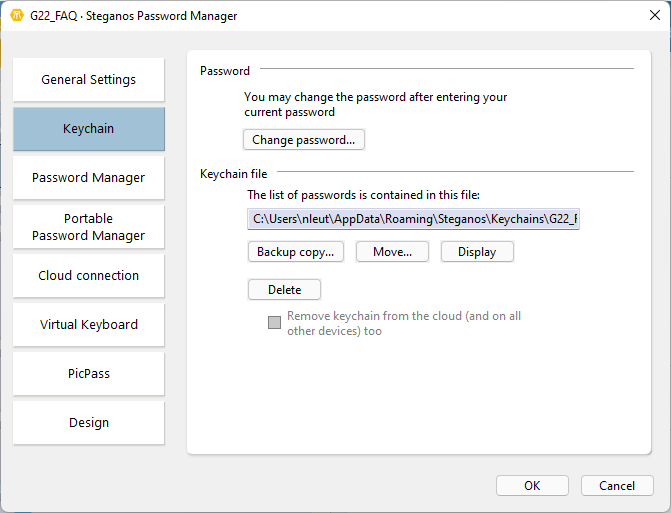Click the Display button
This screenshot has width=671, height=513.
pos(477,252)
